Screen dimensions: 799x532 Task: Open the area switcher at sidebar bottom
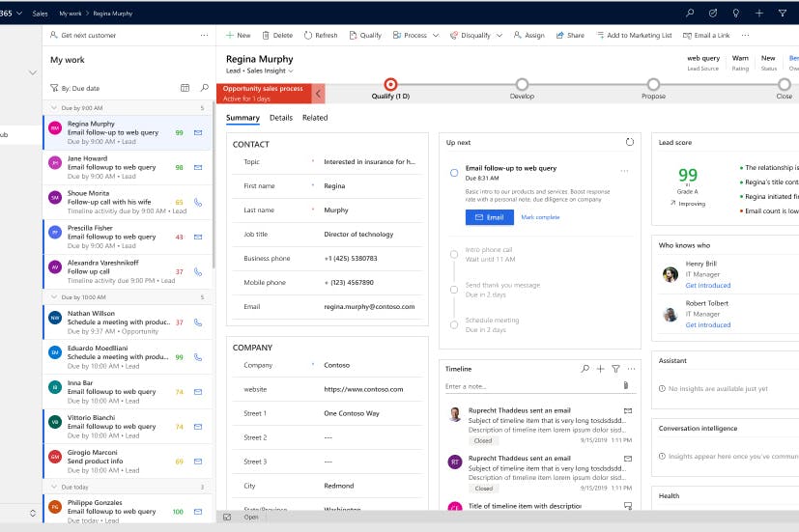click(x=33, y=513)
